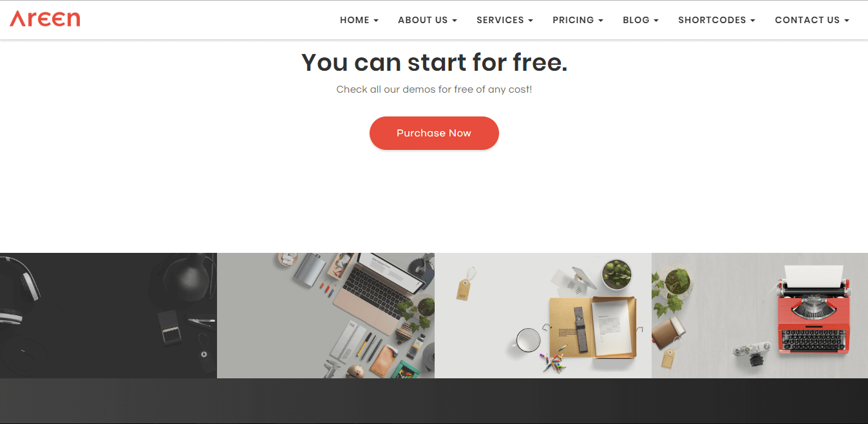Click the caret arrow beside CONTACT US
The height and width of the screenshot is (424, 868).
click(x=847, y=21)
